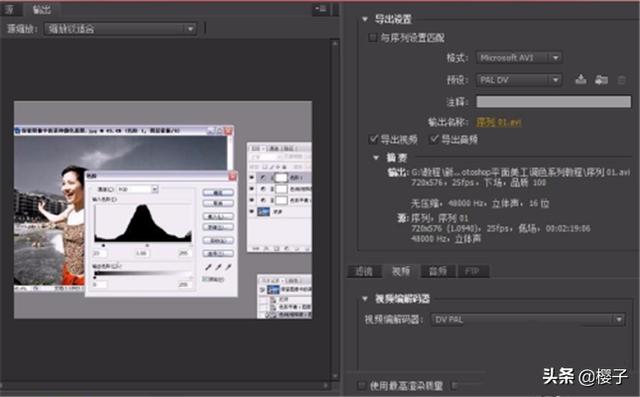Toggle the 导出视频 checkbox
This screenshot has width=640, height=397.
(x=373, y=139)
